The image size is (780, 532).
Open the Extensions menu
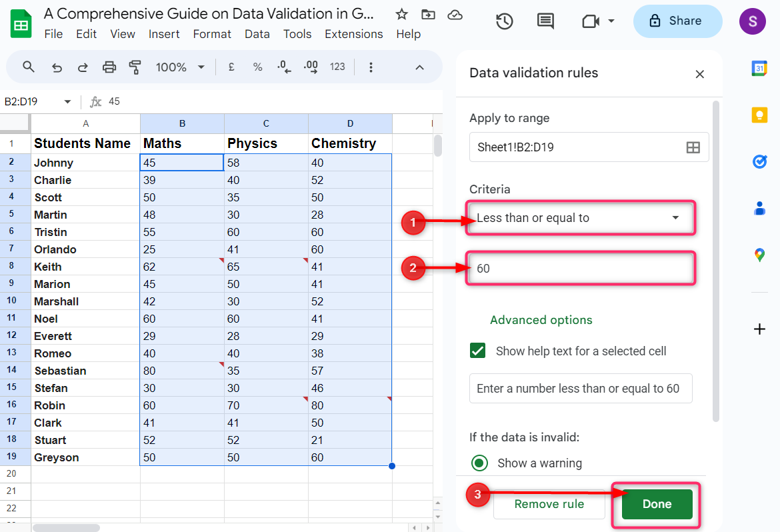click(x=353, y=34)
